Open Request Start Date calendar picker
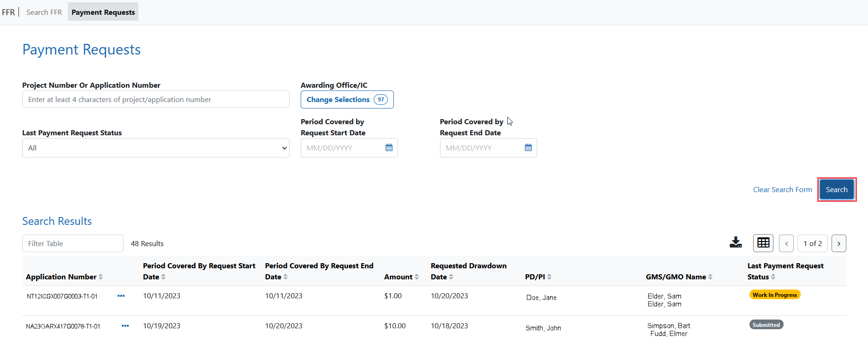This screenshot has height=344, width=868. coord(389,148)
